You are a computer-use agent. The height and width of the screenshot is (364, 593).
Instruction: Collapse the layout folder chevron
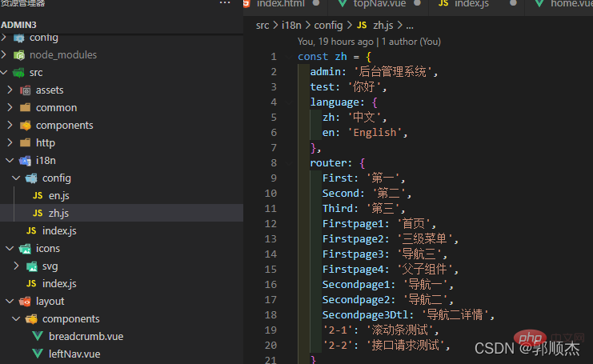point(10,302)
